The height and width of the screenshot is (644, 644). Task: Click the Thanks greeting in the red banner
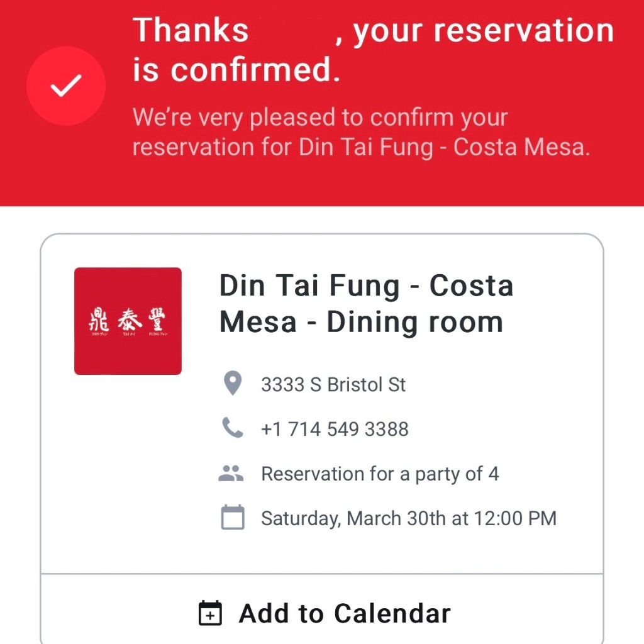click(191, 30)
